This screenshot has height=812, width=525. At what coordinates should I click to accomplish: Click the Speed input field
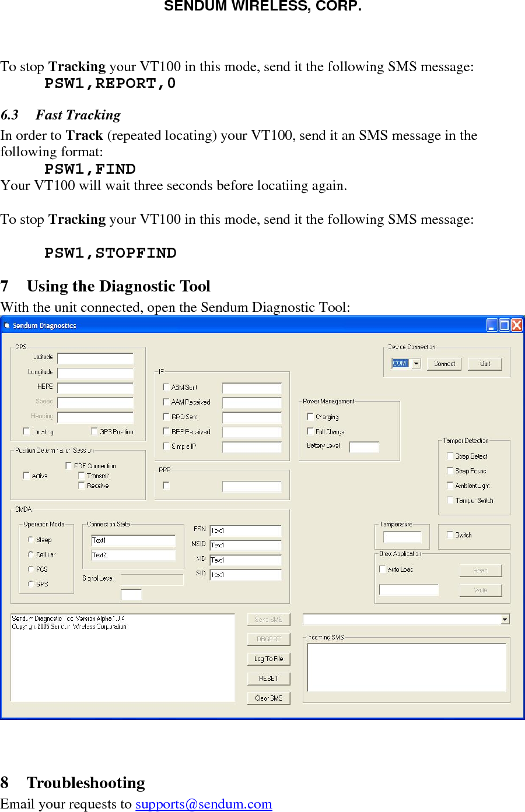click(96, 402)
